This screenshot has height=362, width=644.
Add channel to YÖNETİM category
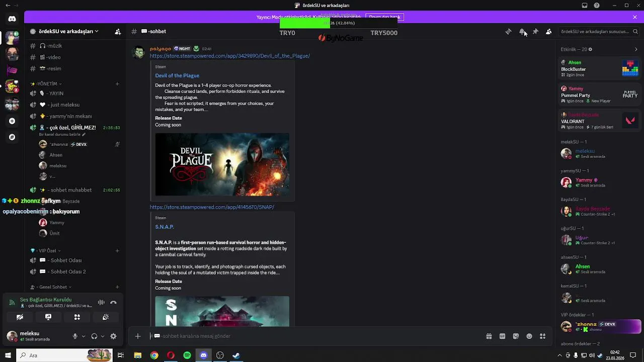pos(117,84)
